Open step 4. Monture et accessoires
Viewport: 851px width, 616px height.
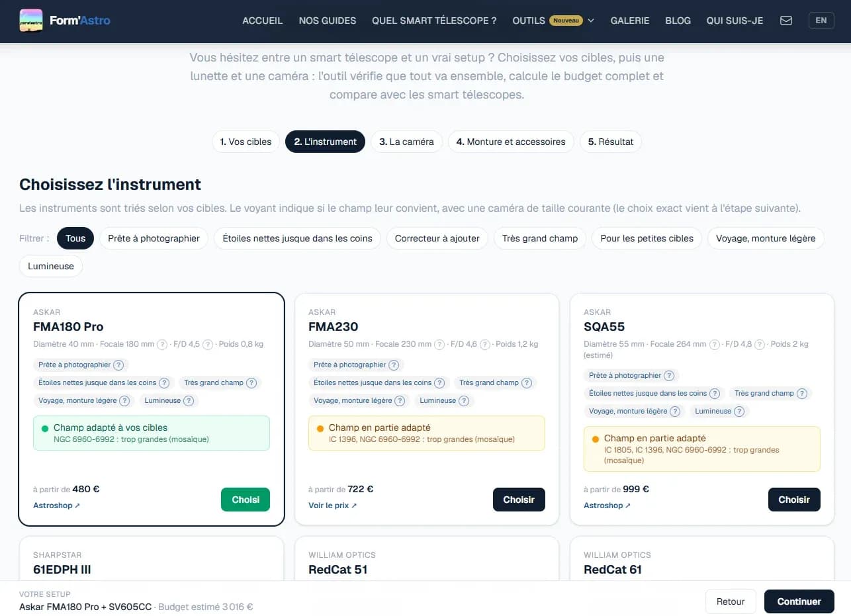(x=511, y=142)
